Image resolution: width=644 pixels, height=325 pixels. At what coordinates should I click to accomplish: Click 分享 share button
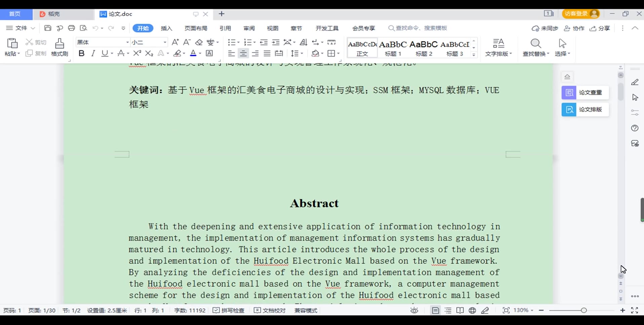click(x=600, y=28)
